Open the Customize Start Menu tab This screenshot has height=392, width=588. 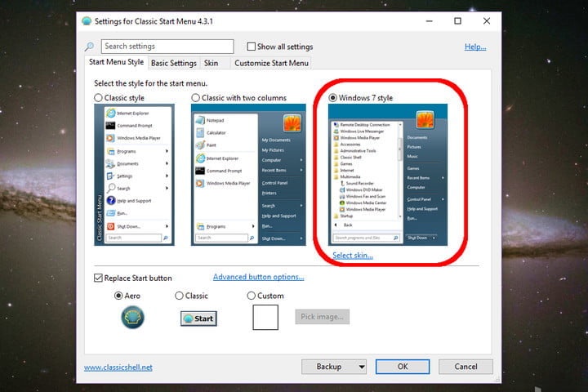[x=271, y=63]
